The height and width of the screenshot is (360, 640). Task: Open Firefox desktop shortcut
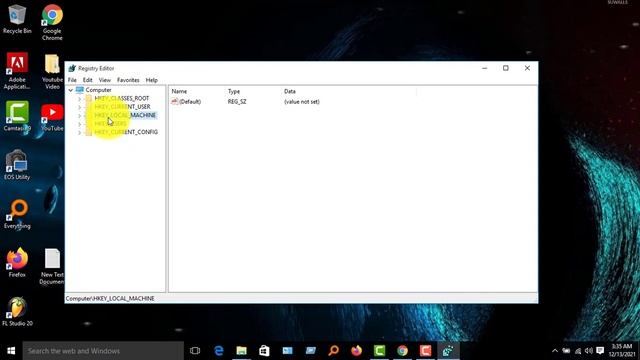tap(17, 262)
